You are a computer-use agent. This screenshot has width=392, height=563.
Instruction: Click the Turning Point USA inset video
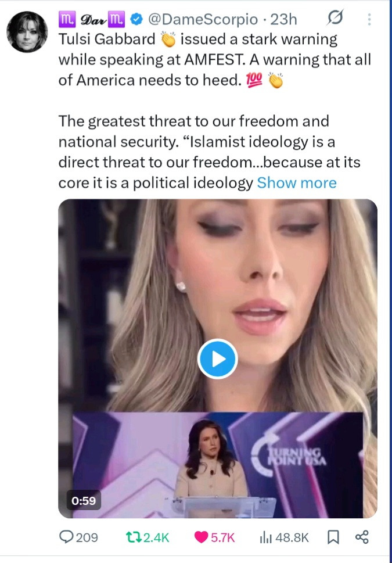218,465
